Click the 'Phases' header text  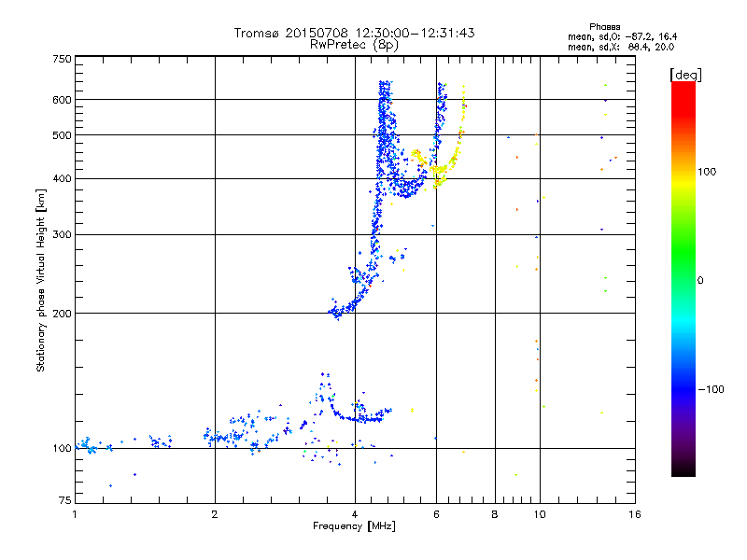[x=604, y=27]
